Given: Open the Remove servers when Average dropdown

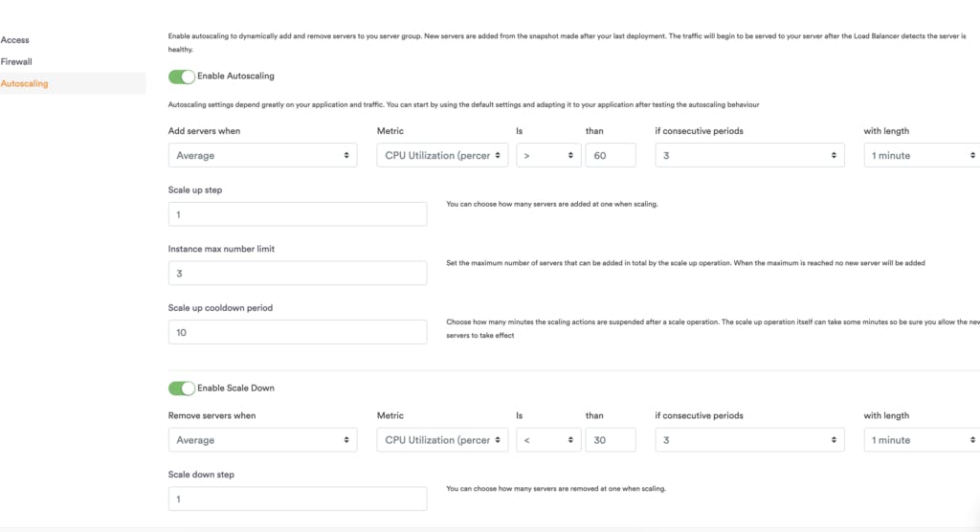Looking at the screenshot, I should click(262, 440).
